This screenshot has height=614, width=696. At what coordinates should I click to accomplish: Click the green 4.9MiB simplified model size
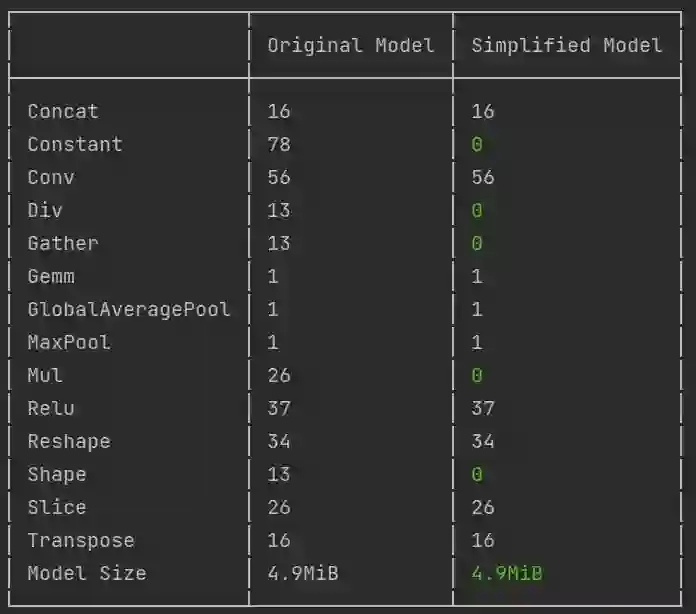507,573
